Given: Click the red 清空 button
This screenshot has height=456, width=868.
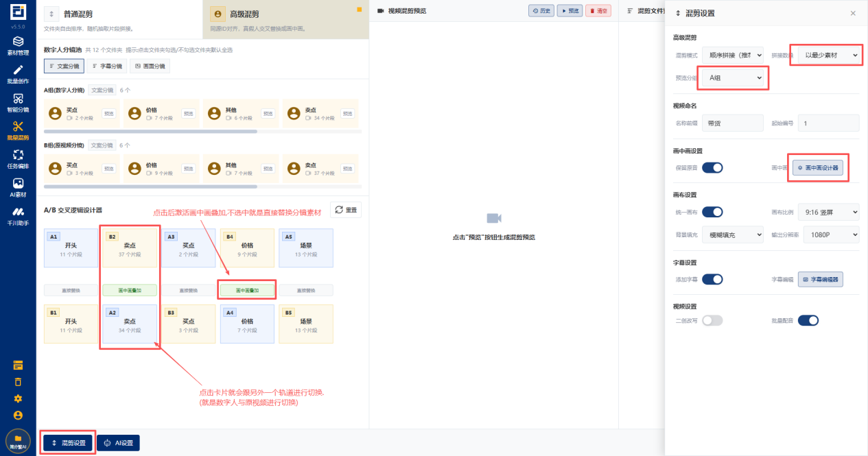Looking at the screenshot, I should [x=598, y=11].
